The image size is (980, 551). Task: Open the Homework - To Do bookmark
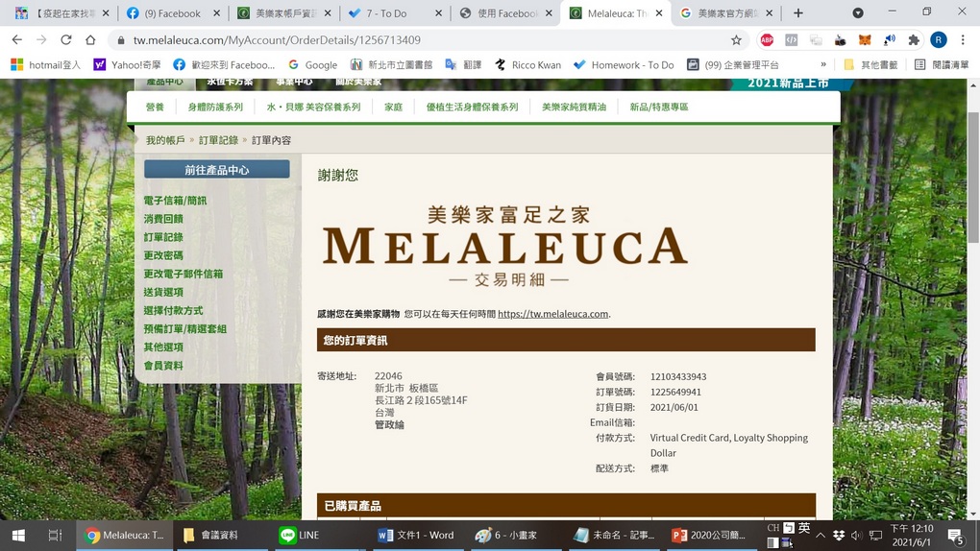click(624, 65)
